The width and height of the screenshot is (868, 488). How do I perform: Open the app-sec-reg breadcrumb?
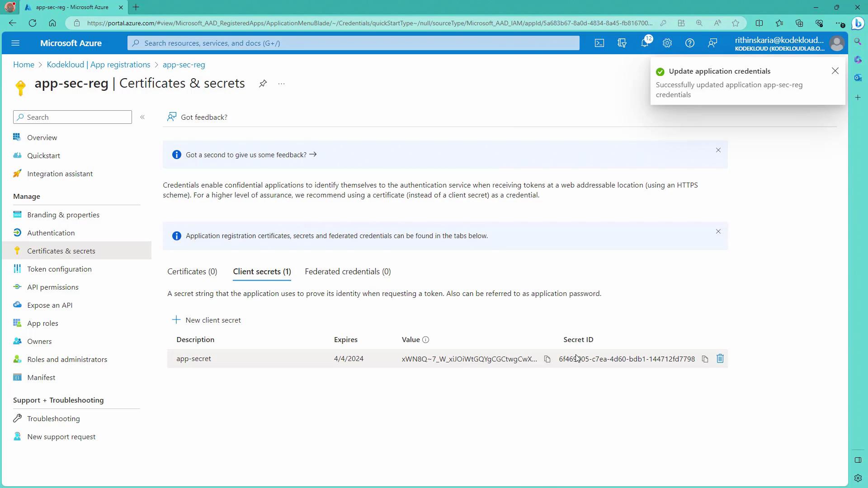click(x=184, y=65)
